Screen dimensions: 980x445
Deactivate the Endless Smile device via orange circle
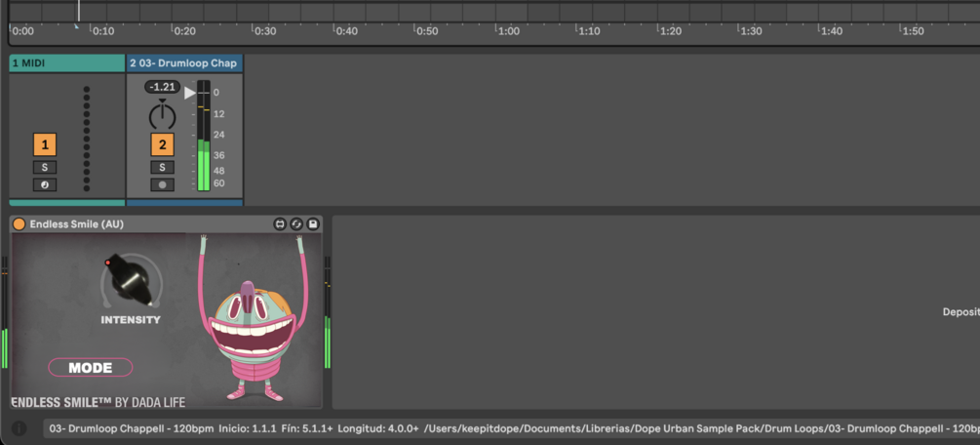click(20, 224)
